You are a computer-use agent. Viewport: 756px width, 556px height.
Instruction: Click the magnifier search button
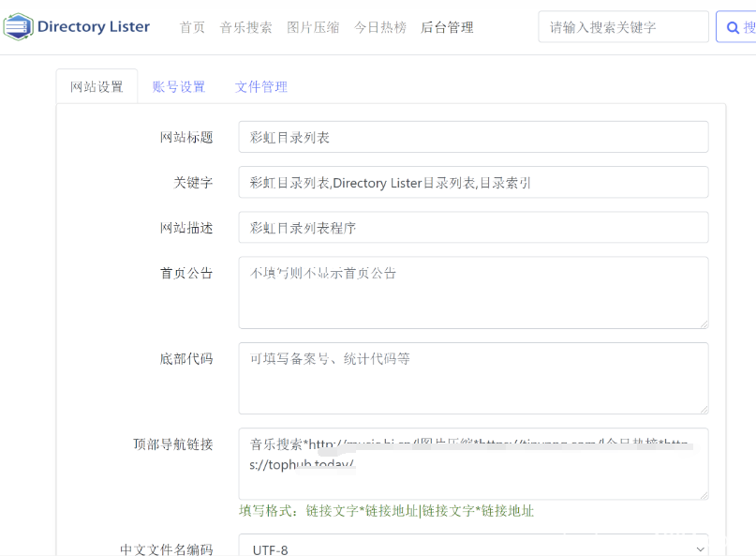coord(736,27)
